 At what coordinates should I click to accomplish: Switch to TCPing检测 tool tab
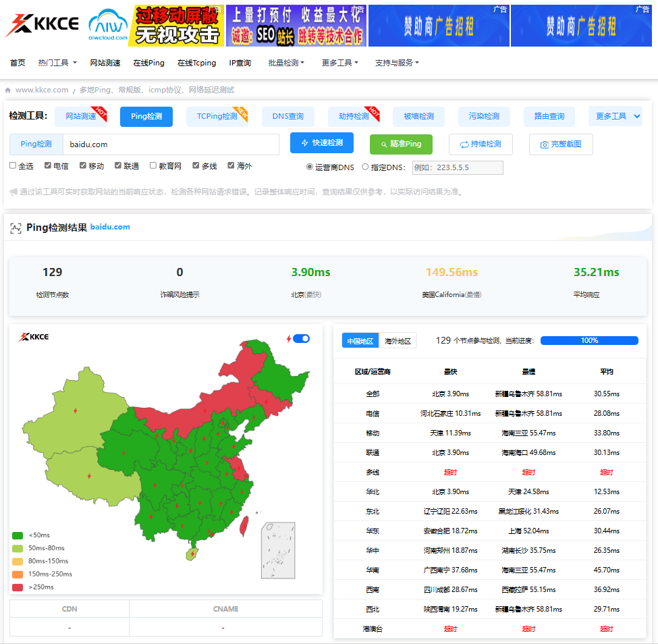coord(217,116)
